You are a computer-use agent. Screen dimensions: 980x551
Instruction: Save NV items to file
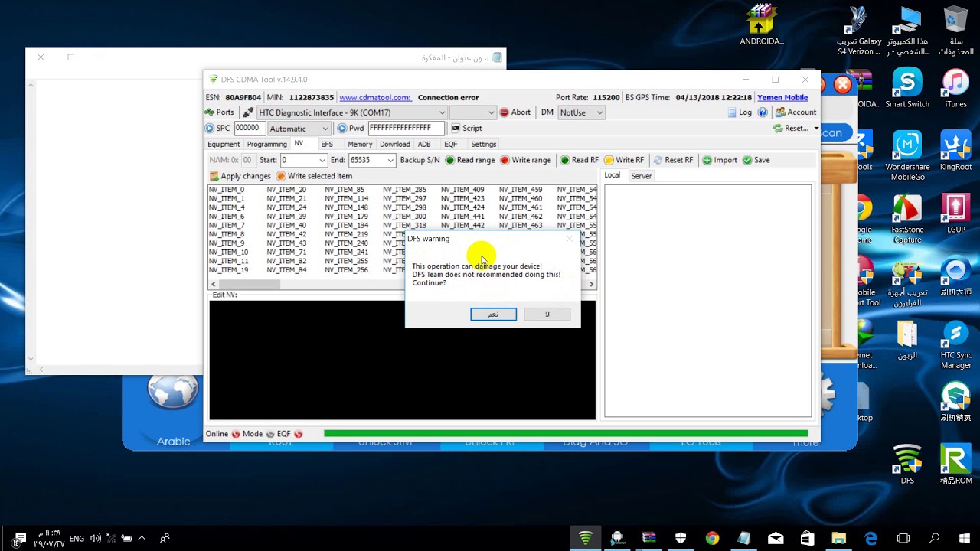756,160
